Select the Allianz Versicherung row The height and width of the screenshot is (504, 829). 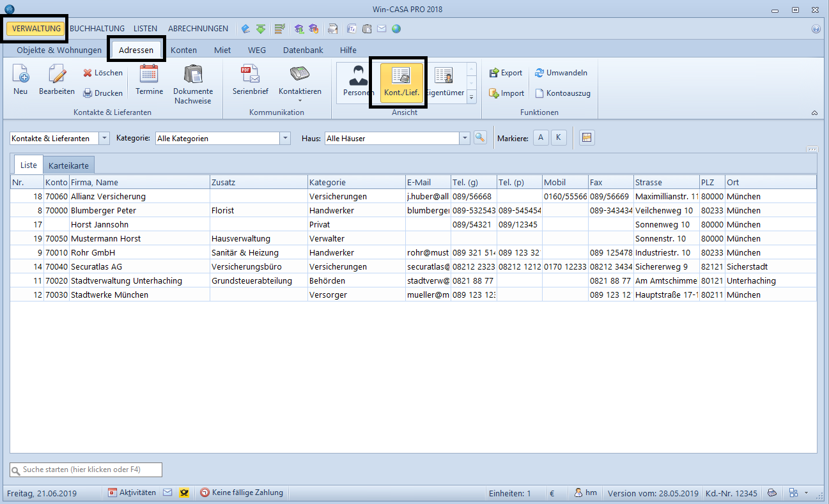coord(414,196)
